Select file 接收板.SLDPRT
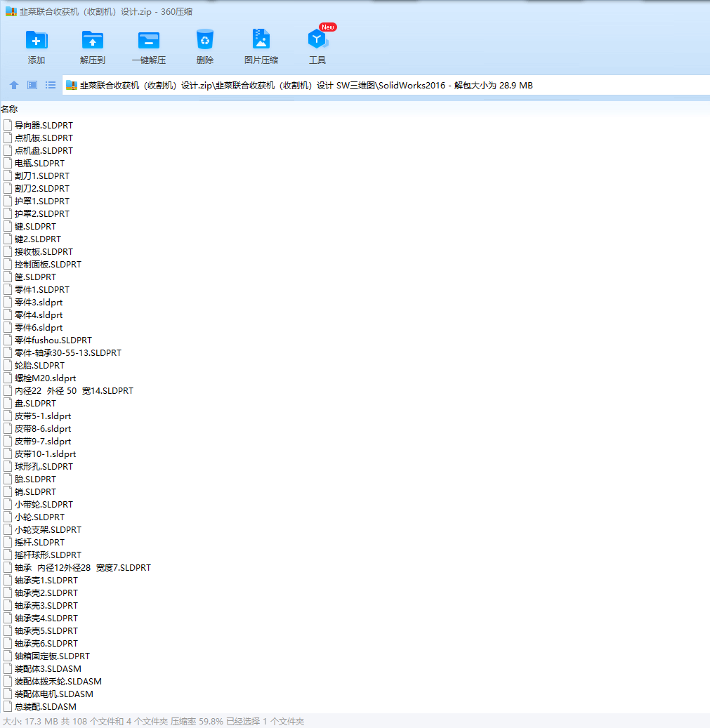The height and width of the screenshot is (728, 710). [44, 251]
